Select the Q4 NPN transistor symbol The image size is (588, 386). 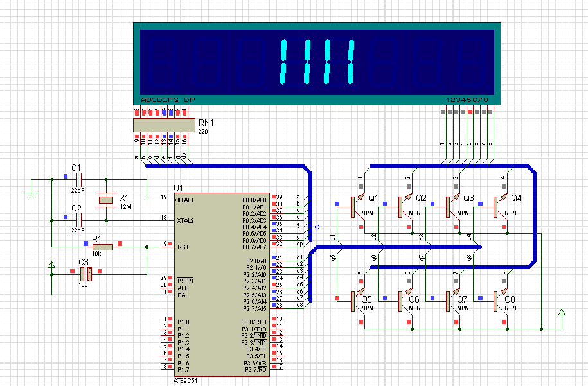pyautogui.click(x=501, y=207)
